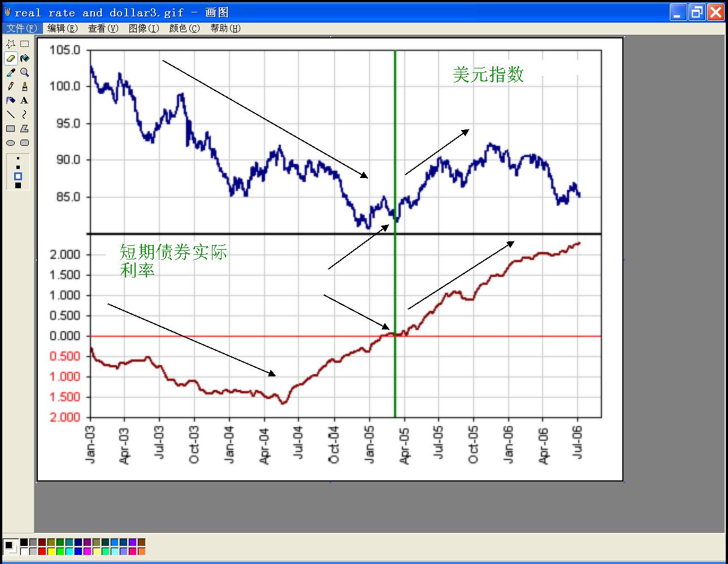Pick the hot pink palette swatch
This screenshot has height=564, width=728.
coord(132,551)
